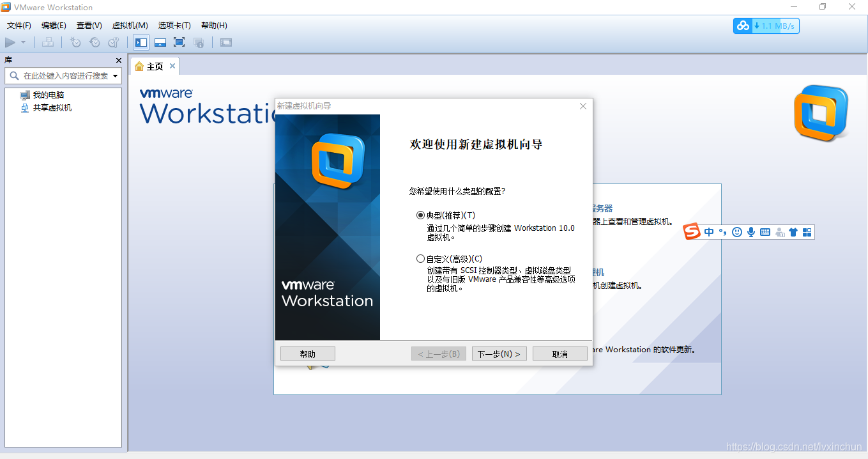Click the Unity mode toolbar icon
The height and width of the screenshot is (459, 868).
click(199, 42)
